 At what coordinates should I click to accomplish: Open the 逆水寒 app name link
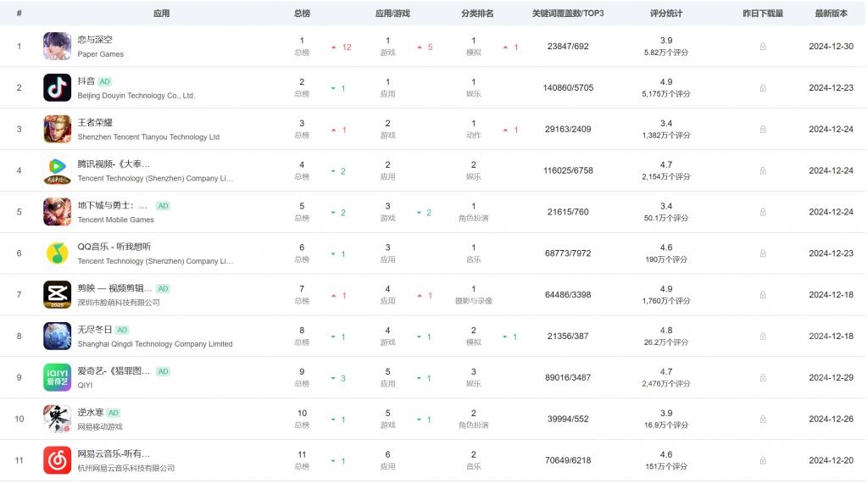coord(89,413)
